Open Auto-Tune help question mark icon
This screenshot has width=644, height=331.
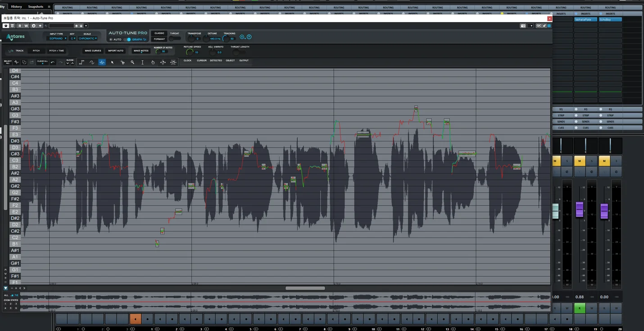(249, 37)
